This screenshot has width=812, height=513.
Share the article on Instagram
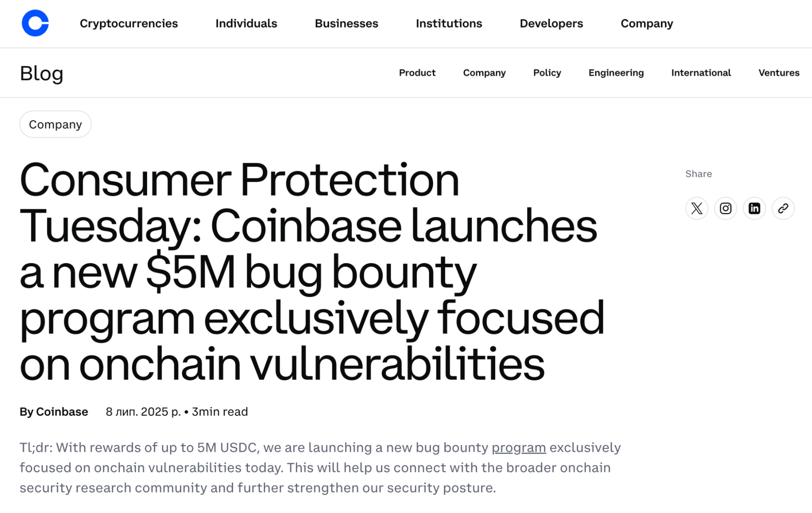point(725,208)
